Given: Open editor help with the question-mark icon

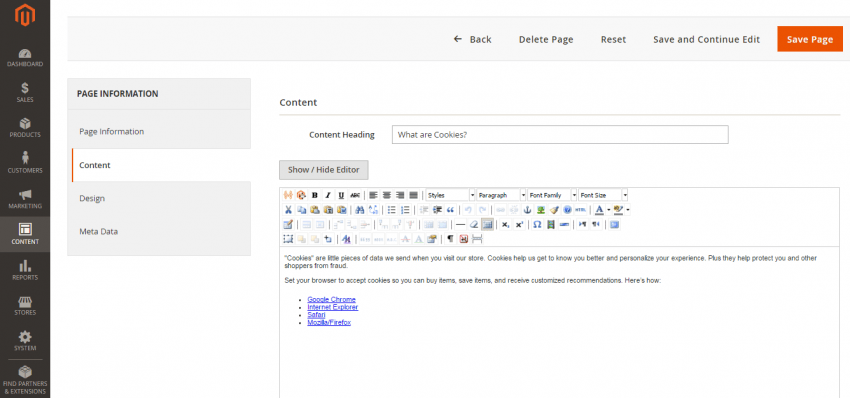Looking at the screenshot, I should 567,210.
